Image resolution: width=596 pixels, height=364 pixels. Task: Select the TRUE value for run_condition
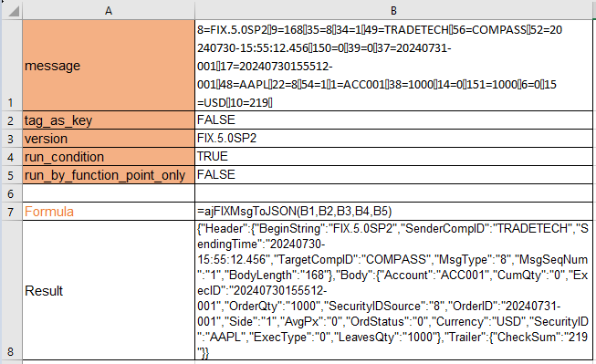(x=393, y=157)
